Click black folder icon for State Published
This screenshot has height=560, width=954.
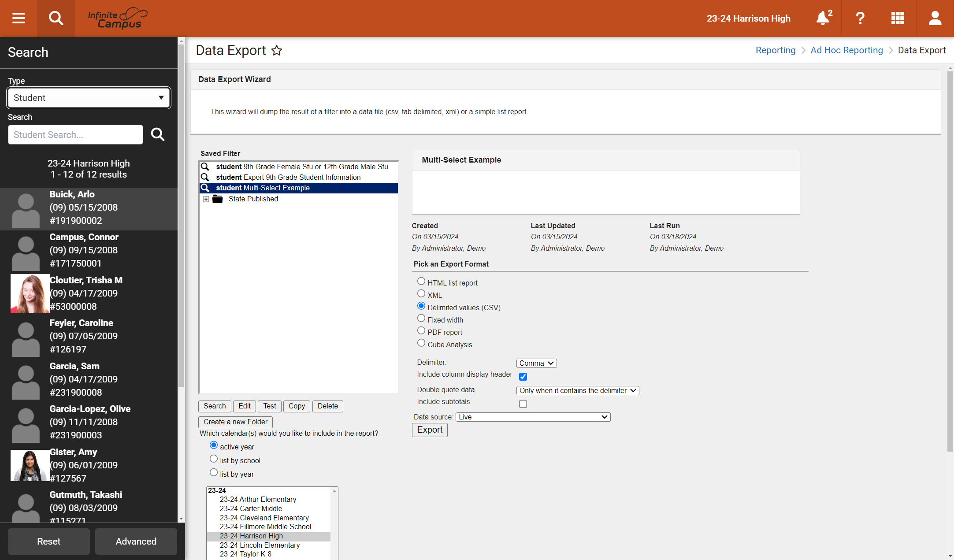point(218,199)
